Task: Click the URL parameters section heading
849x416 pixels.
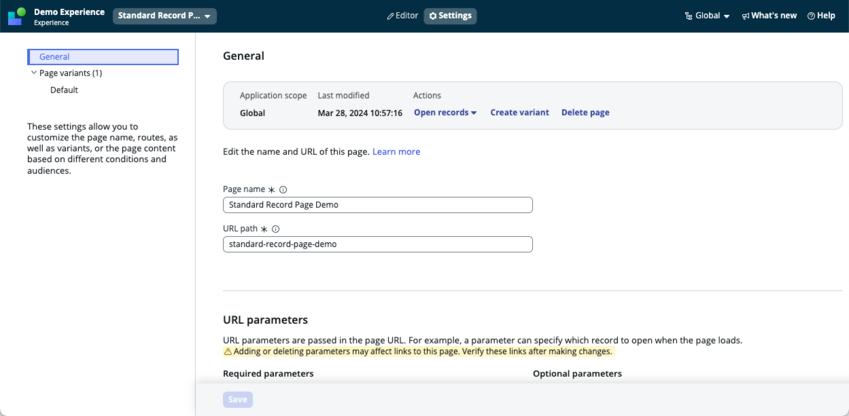Action: point(265,320)
